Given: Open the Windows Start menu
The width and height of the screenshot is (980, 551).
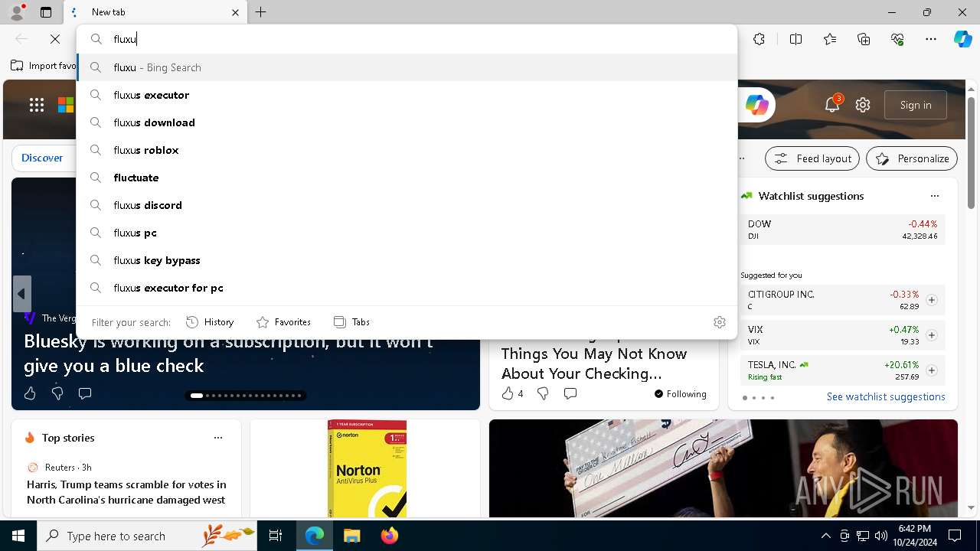Looking at the screenshot, I should click(x=18, y=536).
